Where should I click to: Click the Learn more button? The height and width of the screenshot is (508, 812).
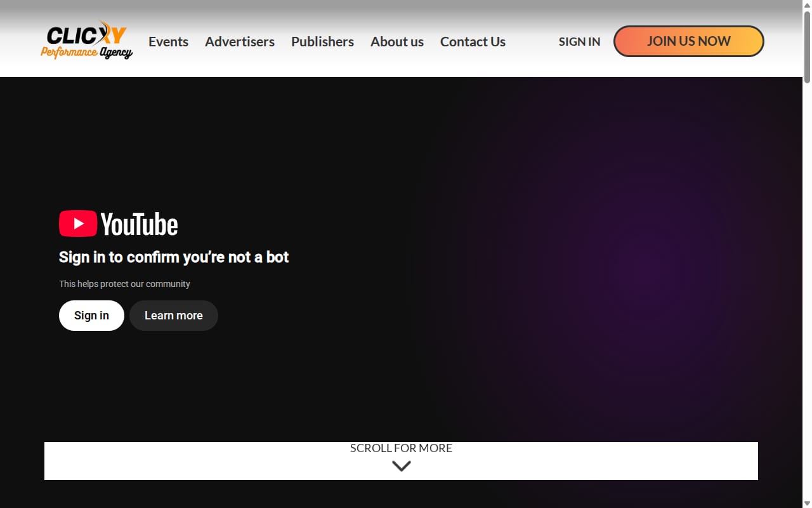pyautogui.click(x=174, y=316)
